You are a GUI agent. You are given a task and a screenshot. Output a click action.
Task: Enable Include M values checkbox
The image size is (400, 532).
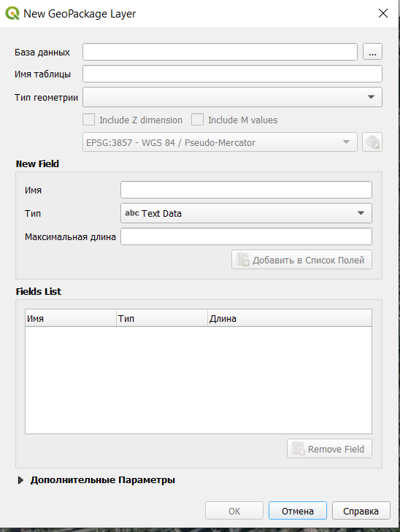tap(198, 120)
